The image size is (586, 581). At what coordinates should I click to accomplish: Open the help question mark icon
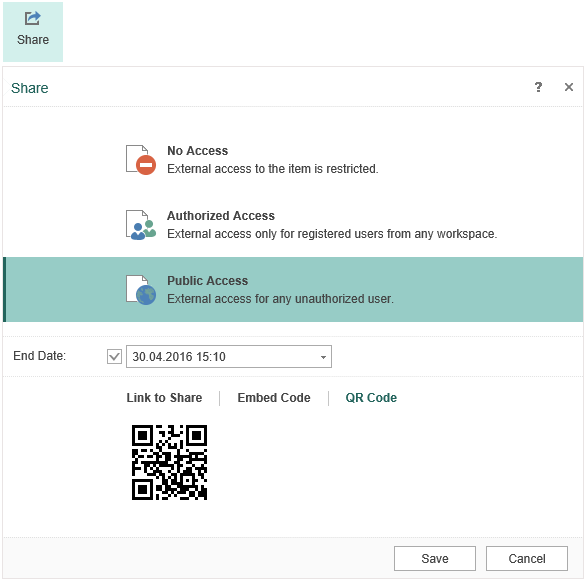pyautogui.click(x=538, y=87)
